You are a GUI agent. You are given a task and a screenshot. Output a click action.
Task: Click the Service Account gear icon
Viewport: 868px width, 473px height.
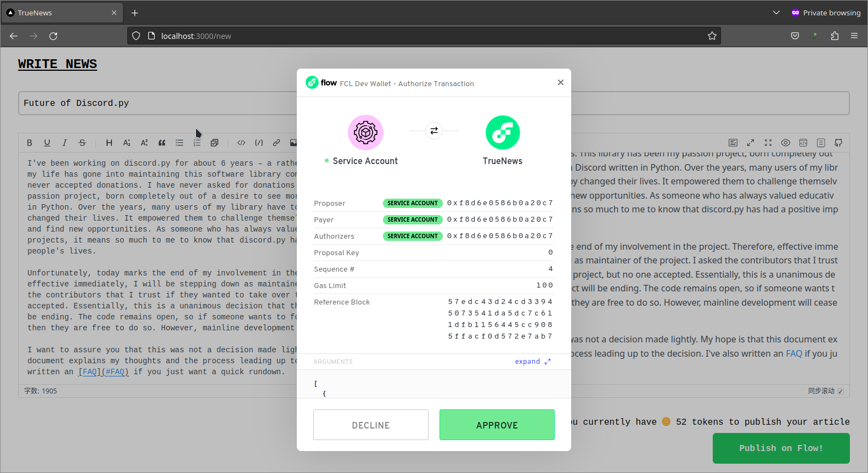click(365, 132)
